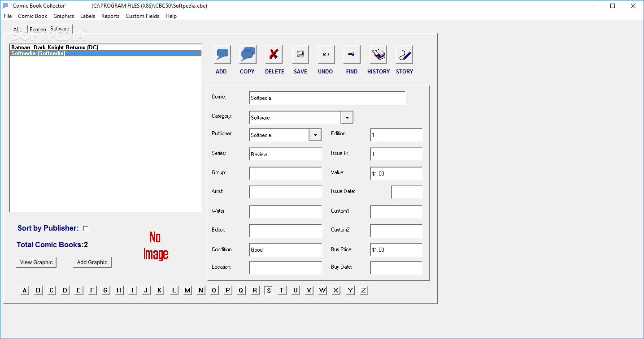Open the Graphics menu
This screenshot has height=339, width=644.
tap(64, 16)
